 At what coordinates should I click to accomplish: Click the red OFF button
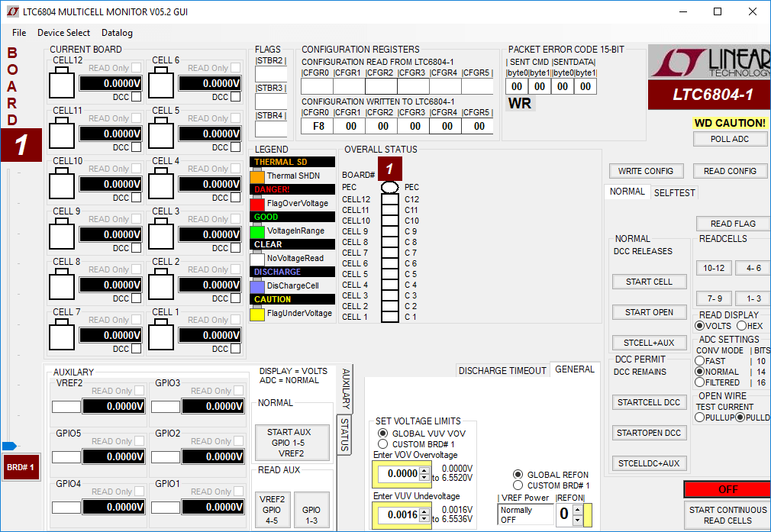[727, 490]
